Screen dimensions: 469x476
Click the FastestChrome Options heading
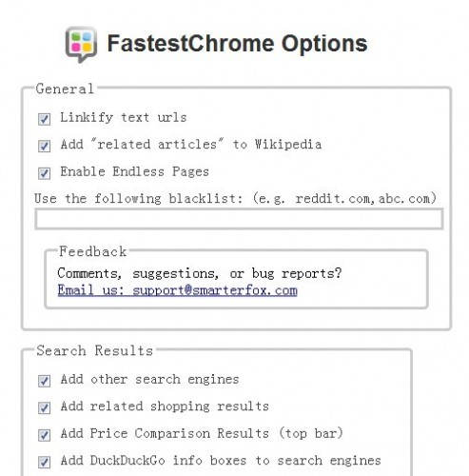(x=237, y=44)
